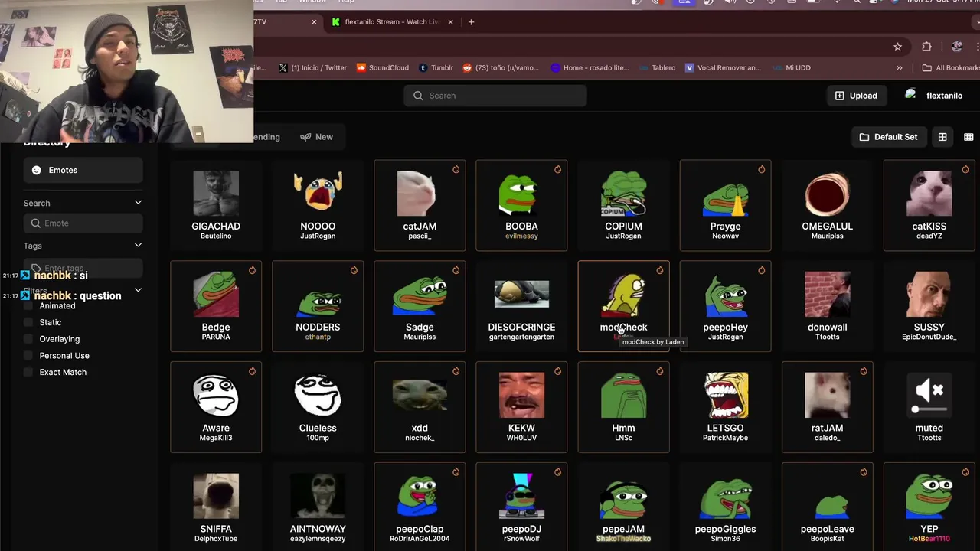The width and height of the screenshot is (980, 551).
Task: Select the KEKW emote
Action: coord(521,407)
